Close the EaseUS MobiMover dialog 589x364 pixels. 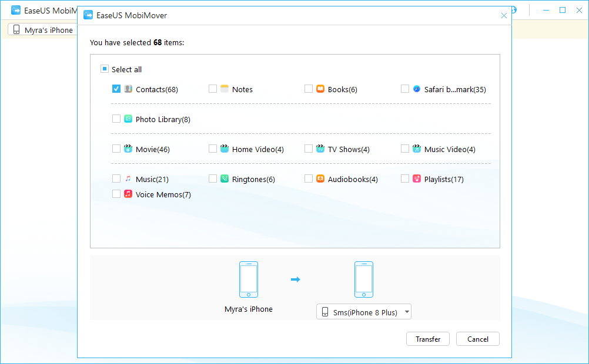(x=504, y=16)
